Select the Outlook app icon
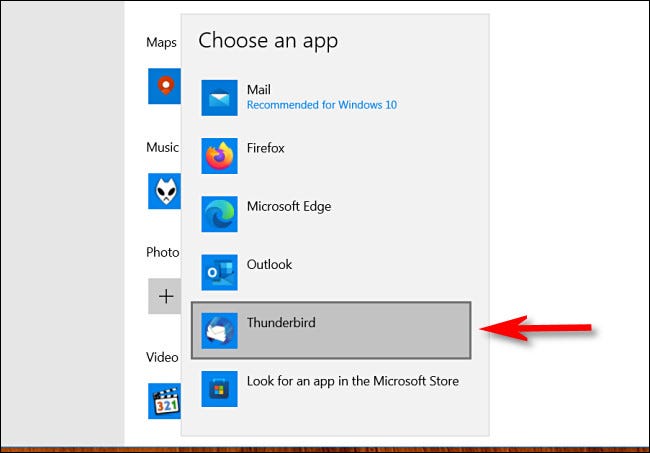This screenshot has height=453, width=650. 219,272
